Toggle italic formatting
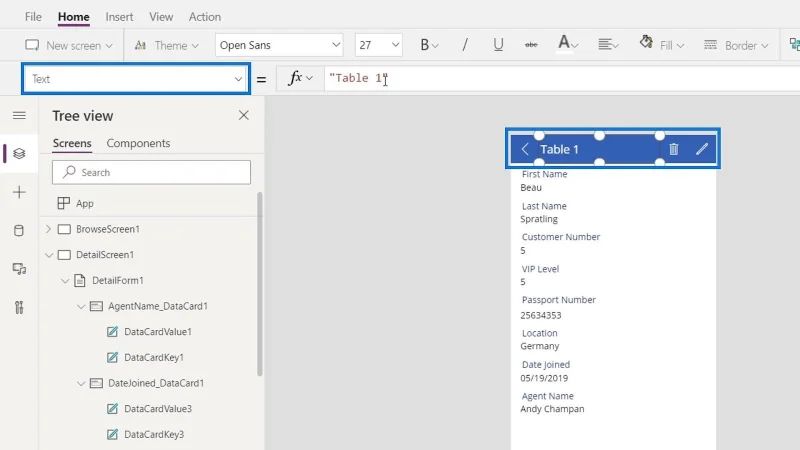This screenshot has height=450, width=800. [465, 45]
